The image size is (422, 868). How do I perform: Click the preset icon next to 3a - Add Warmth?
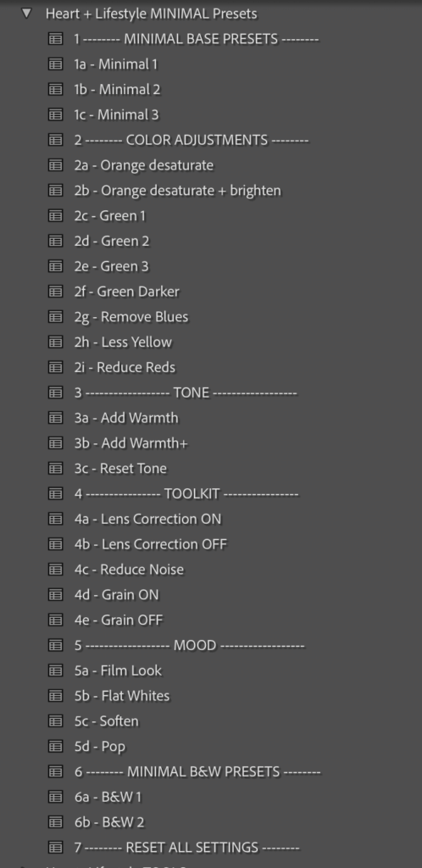[x=55, y=418]
